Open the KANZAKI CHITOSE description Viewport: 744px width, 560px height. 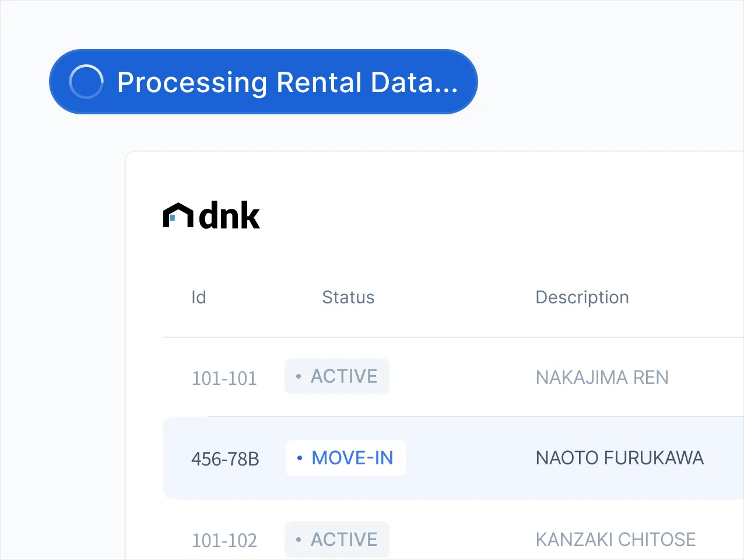click(x=615, y=540)
